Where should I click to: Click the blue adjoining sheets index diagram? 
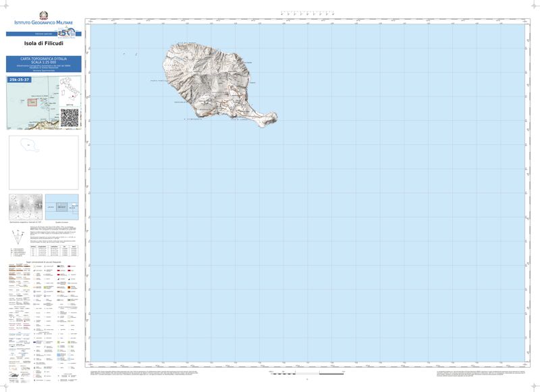coord(62,207)
